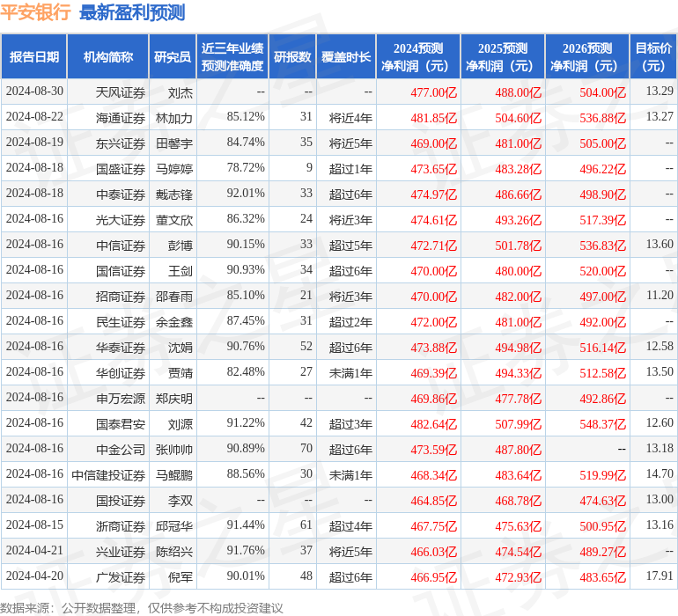Click researcher 马婷婷
The width and height of the screenshot is (678, 616).
pyautogui.click(x=174, y=169)
